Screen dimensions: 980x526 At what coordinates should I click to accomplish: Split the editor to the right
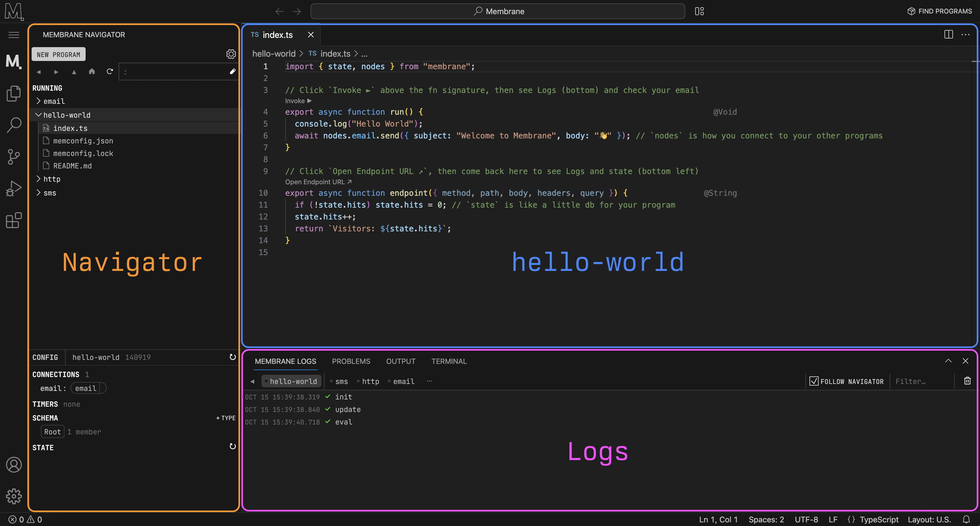(948, 35)
